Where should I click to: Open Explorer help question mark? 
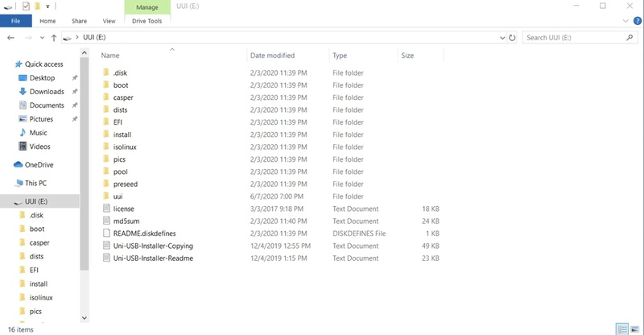pyautogui.click(x=638, y=21)
